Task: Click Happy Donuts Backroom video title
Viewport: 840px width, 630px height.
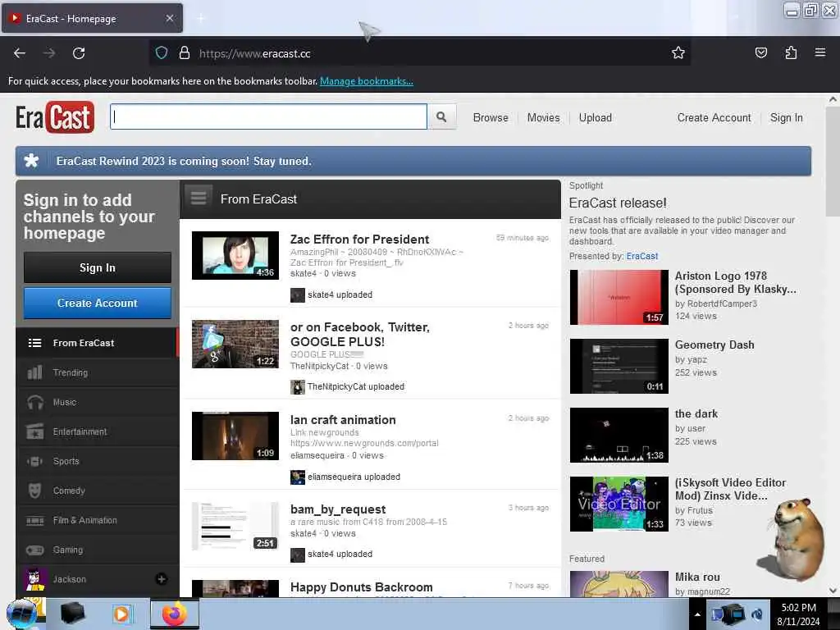Action: 361,587
